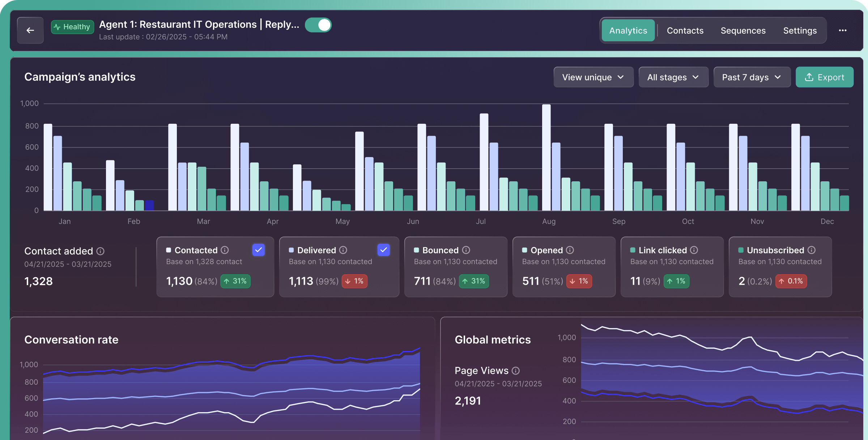868x440 pixels.
Task: Uncheck the Delivered metric checkbox
Action: pos(383,250)
